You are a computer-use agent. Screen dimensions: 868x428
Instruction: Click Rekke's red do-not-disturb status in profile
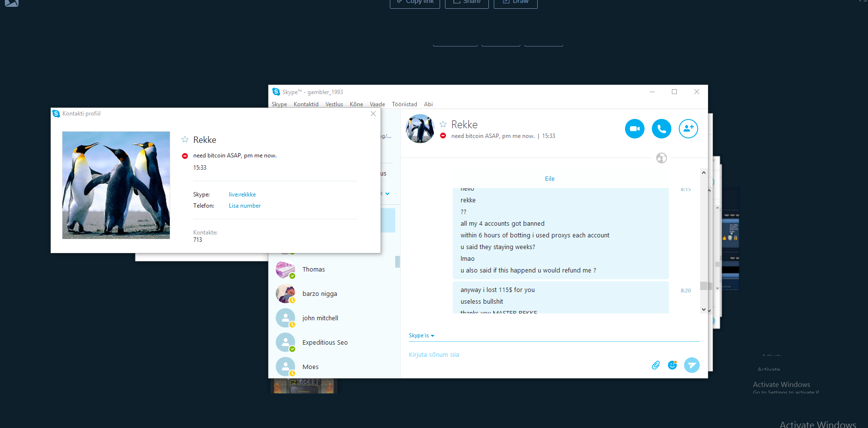pyautogui.click(x=185, y=156)
